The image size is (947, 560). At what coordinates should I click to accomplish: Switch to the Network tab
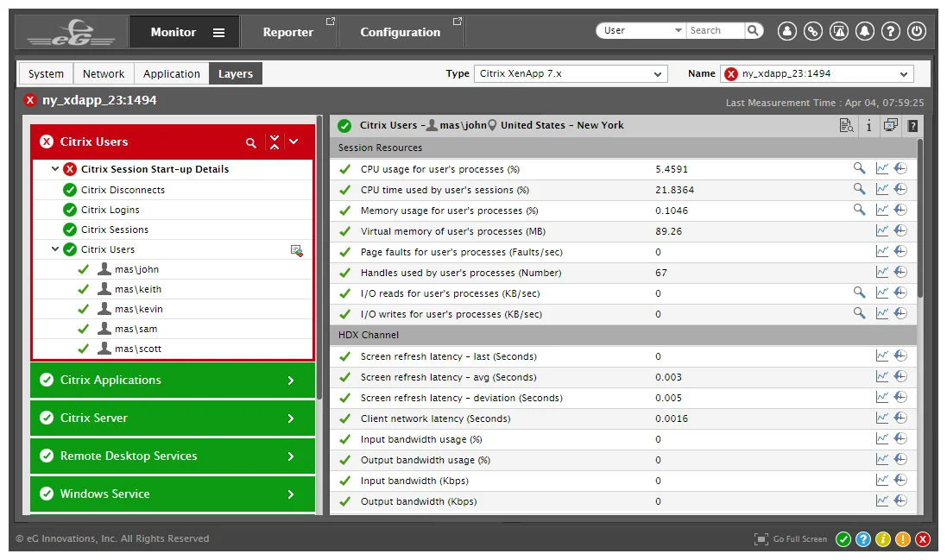point(104,73)
